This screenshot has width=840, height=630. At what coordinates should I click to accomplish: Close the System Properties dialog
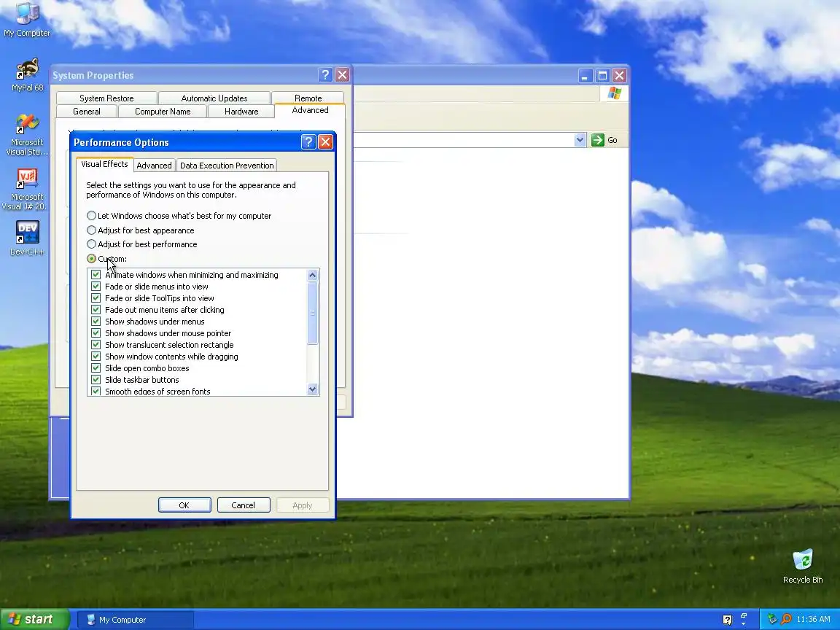pos(342,75)
